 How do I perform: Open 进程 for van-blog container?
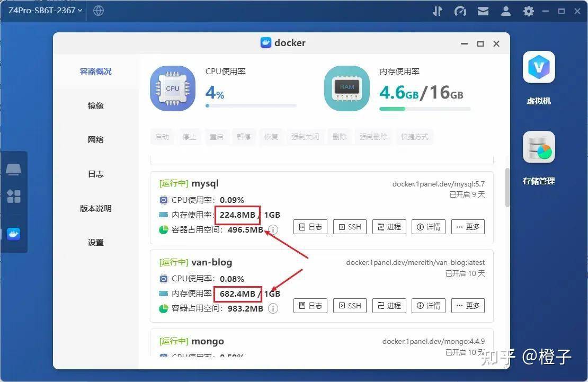coord(389,306)
